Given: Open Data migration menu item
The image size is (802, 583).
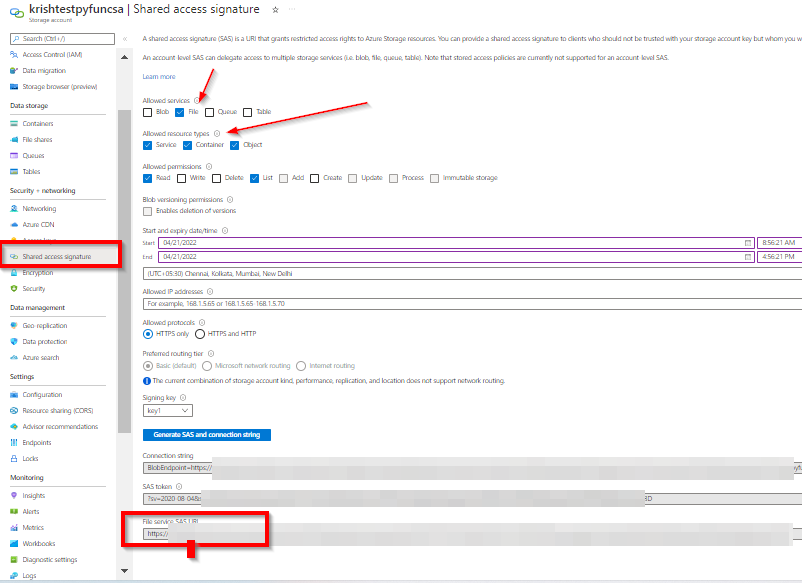Looking at the screenshot, I should (44, 71).
